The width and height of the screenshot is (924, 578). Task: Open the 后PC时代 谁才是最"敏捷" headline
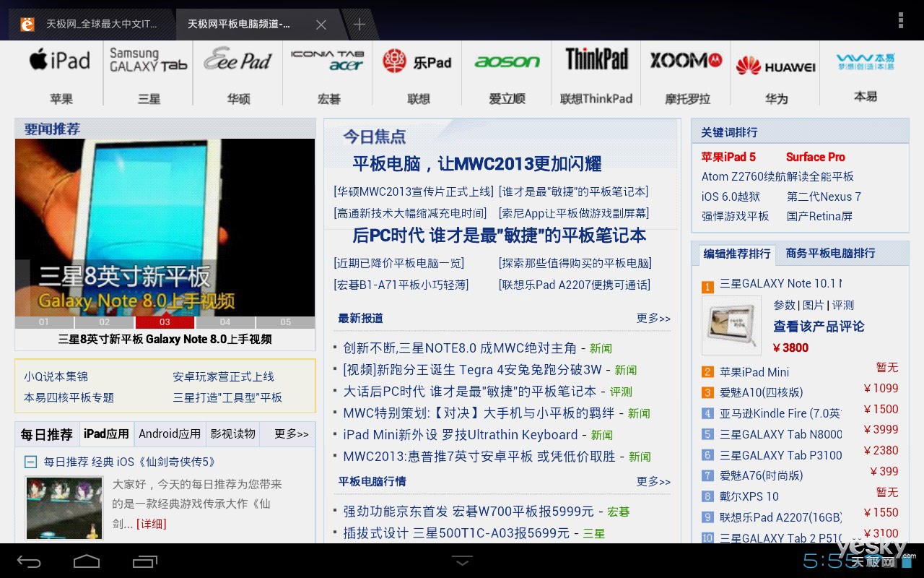click(x=499, y=236)
